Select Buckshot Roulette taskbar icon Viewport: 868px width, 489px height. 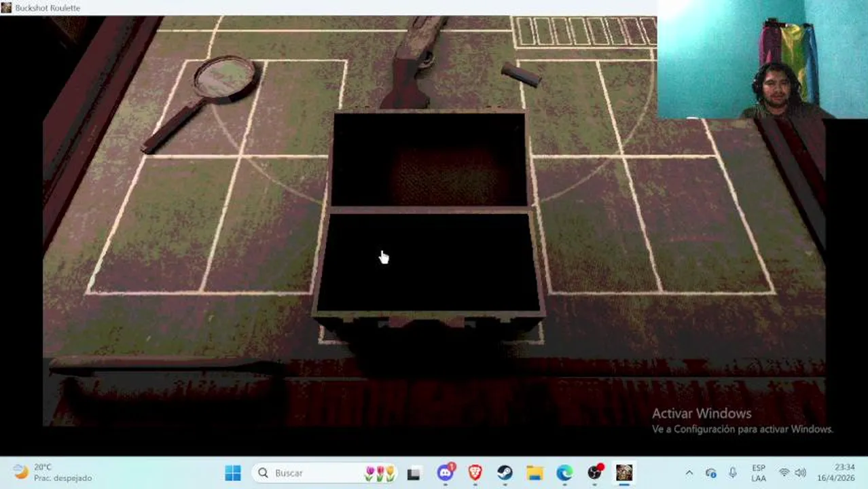pos(624,473)
